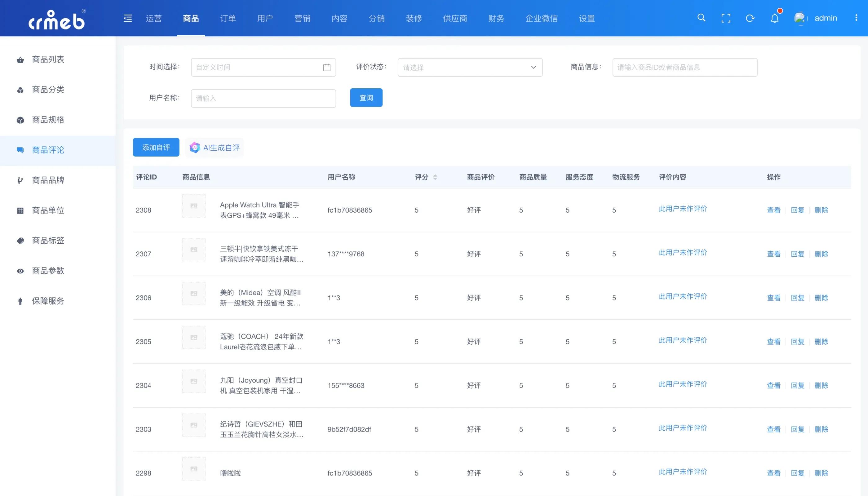Screen dimensions: 868x496
Task: Switch to the 商品 top menu
Action: coord(191,18)
